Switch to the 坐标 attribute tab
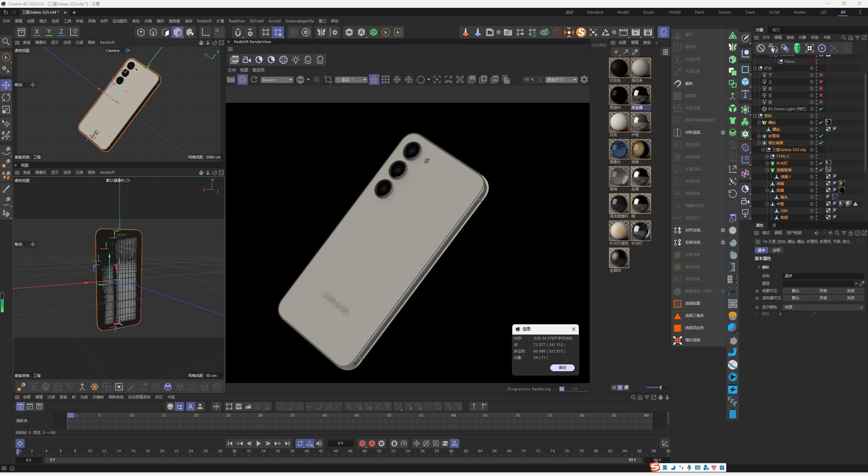This screenshot has height=475, width=868. (x=776, y=250)
